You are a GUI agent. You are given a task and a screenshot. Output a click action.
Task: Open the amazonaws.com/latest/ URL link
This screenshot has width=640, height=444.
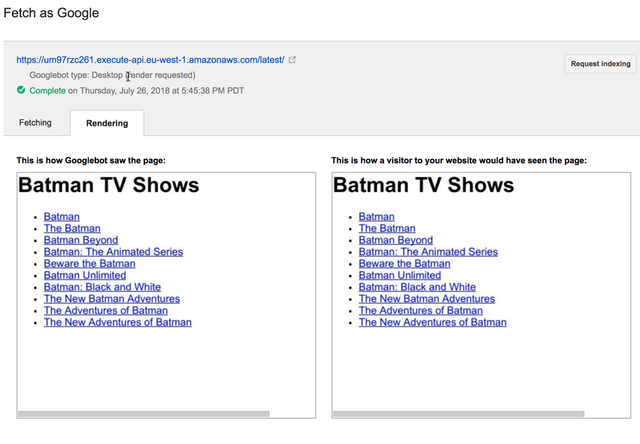click(150, 60)
